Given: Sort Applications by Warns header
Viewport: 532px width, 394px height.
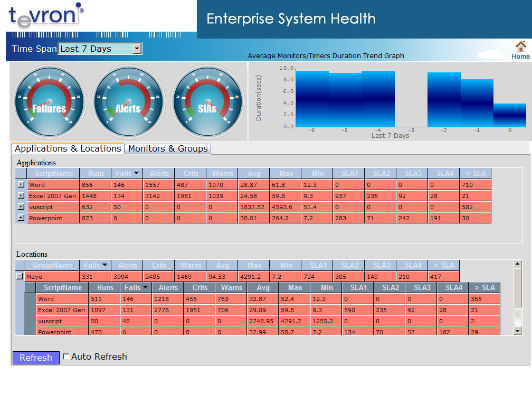Looking at the screenshot, I should point(222,173).
